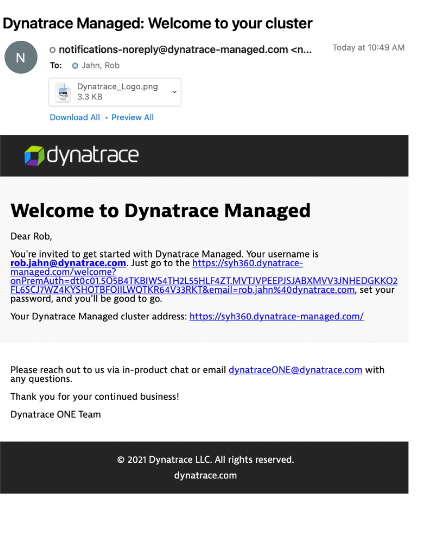Open the Dynatrace_Logo.png attachment
This screenshot has height=537, width=428.
115,92
